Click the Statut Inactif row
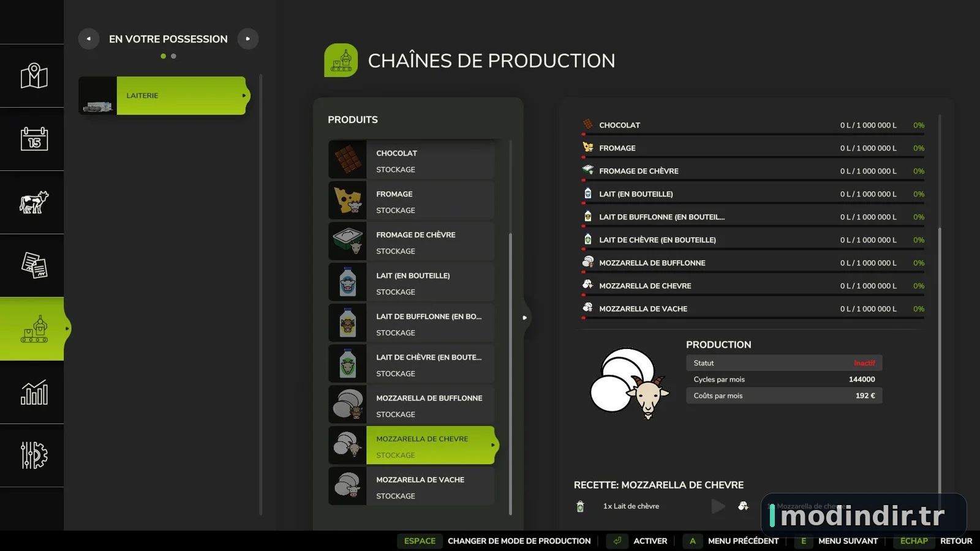 point(784,363)
